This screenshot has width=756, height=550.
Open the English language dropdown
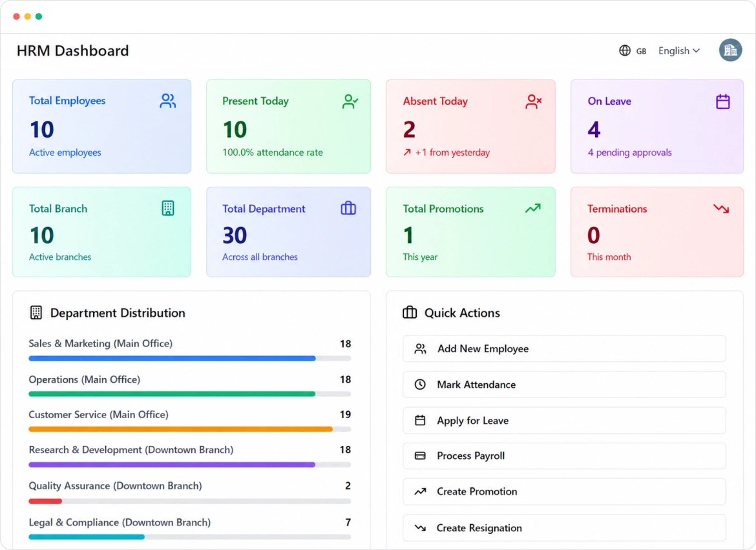tap(679, 50)
